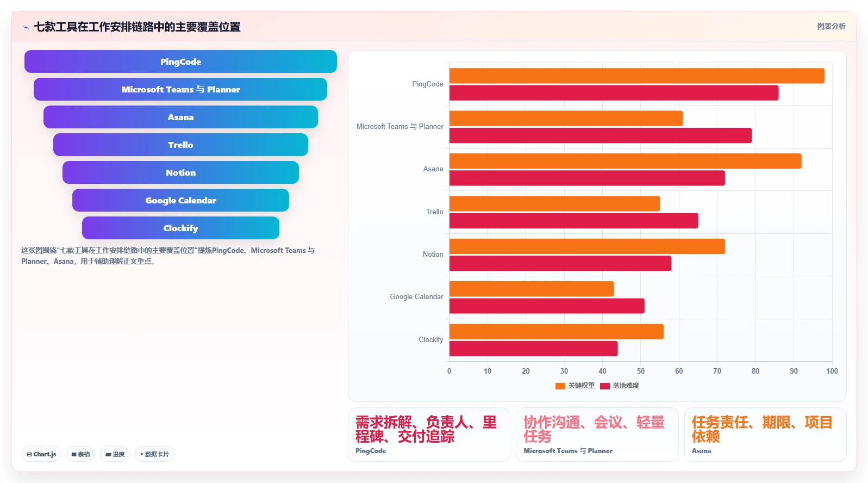Click the 落地难度 legend label text
This screenshot has width=868, height=483.
tap(626, 386)
